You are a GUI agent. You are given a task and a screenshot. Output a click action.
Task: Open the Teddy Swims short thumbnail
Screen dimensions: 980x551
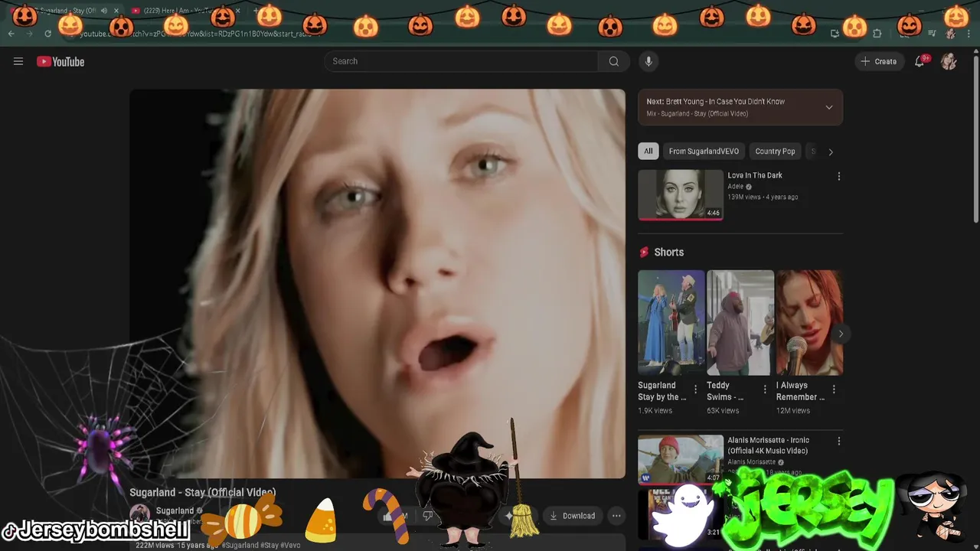point(740,322)
